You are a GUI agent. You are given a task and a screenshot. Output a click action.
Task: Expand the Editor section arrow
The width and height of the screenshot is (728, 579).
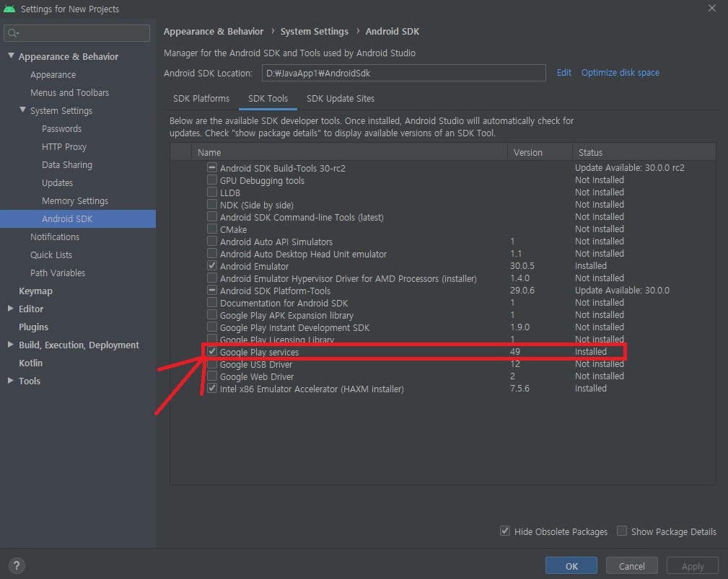coord(10,309)
